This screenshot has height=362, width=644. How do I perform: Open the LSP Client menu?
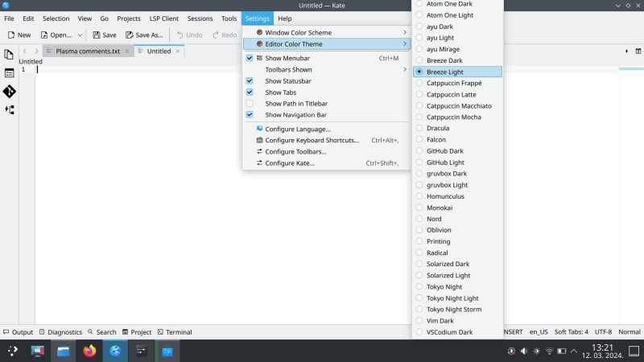pos(163,18)
